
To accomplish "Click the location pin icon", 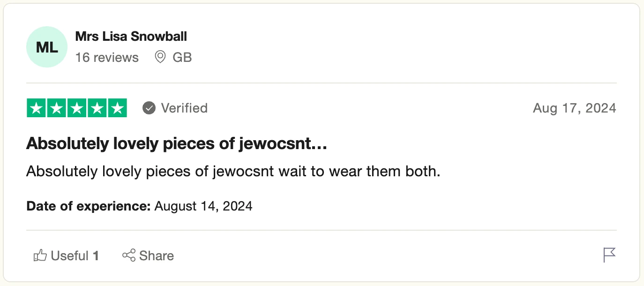I will 160,57.
